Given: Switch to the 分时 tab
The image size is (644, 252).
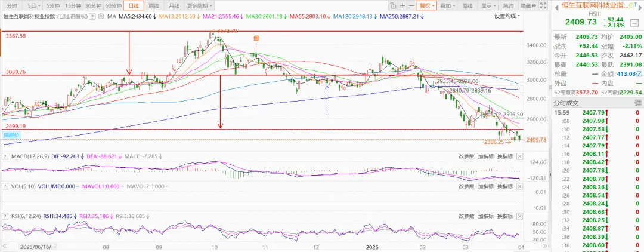Looking at the screenshot, I should tap(12, 6).
